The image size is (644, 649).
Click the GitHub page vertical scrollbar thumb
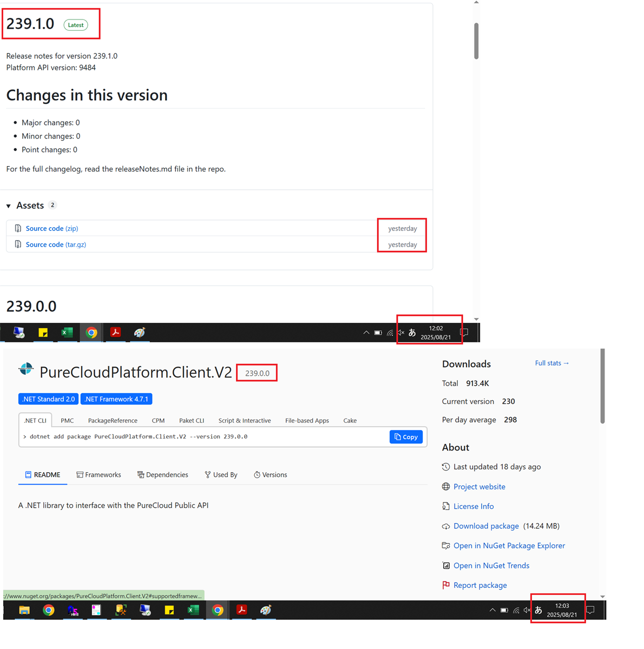tap(476, 41)
